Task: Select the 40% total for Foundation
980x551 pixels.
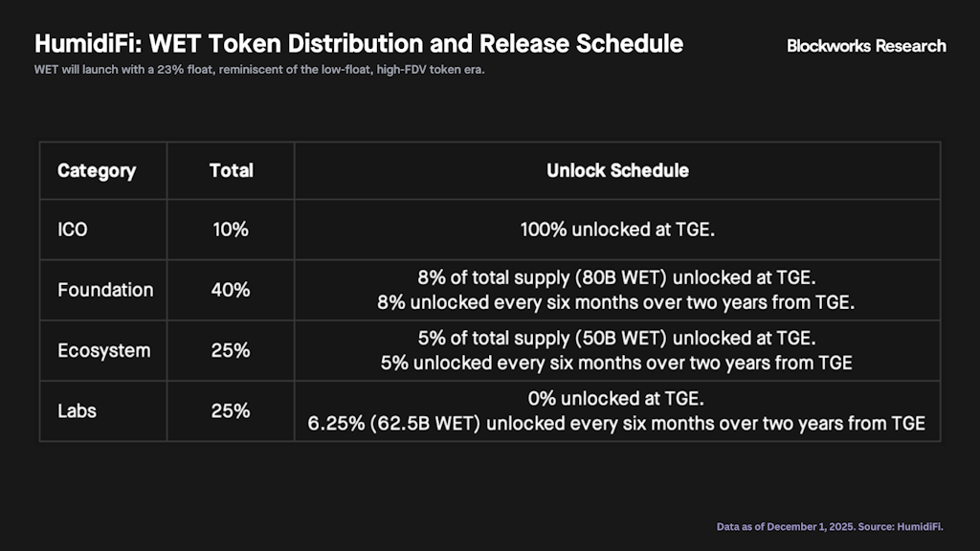Action: click(231, 290)
